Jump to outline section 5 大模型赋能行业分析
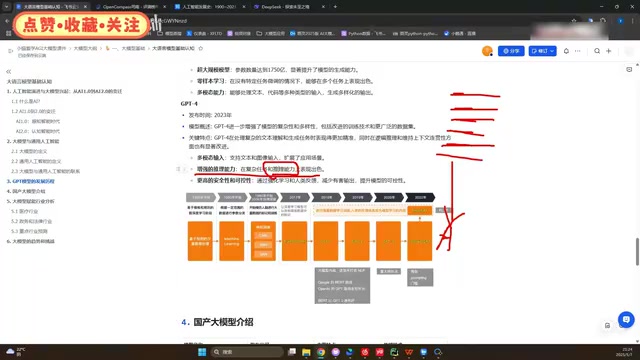Viewport: 640px width, 360px height. click(x=30, y=201)
